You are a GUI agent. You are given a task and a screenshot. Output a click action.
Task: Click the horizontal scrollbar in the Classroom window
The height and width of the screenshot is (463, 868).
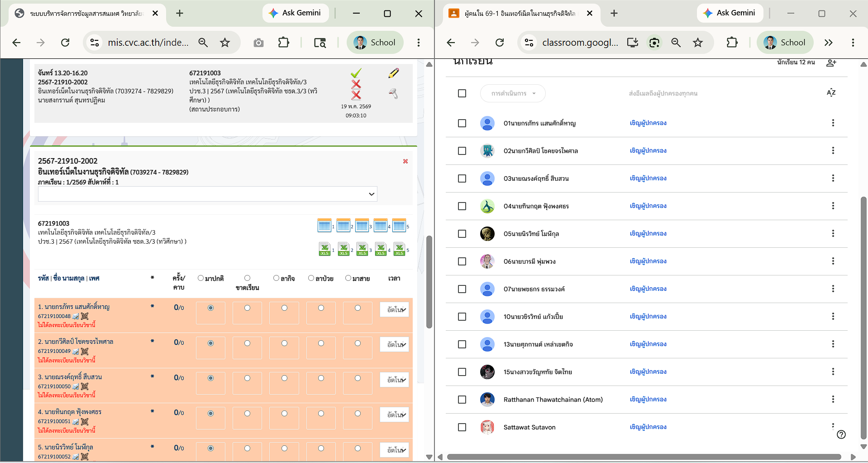(x=644, y=457)
